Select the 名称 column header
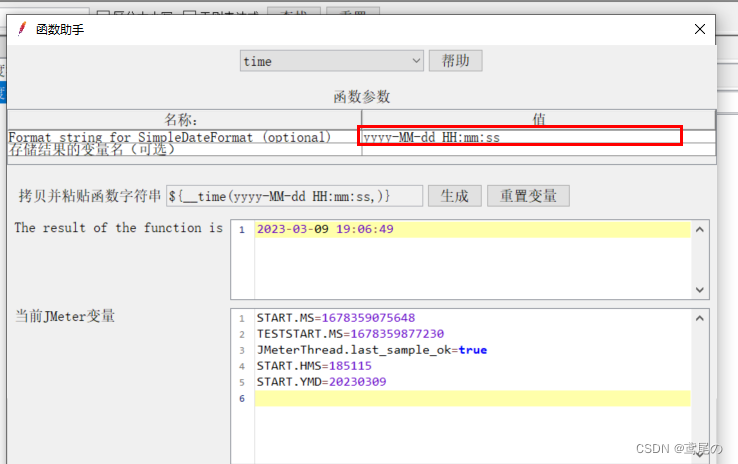 [x=182, y=119]
